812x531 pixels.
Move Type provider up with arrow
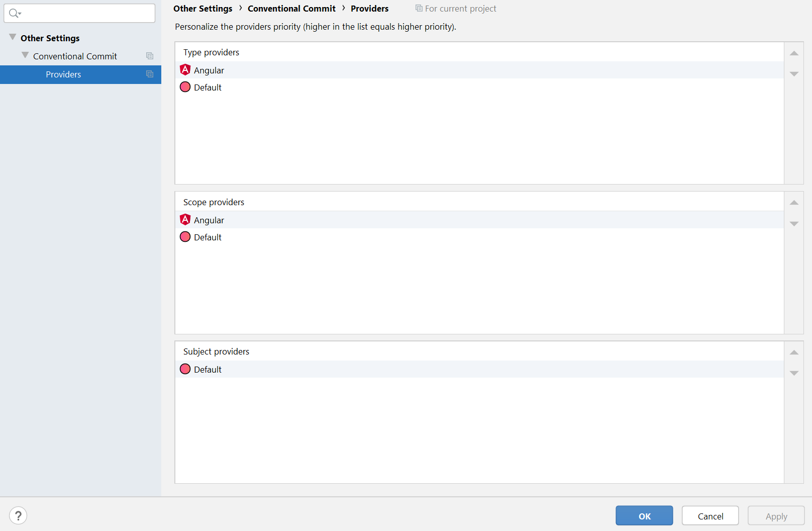(794, 53)
